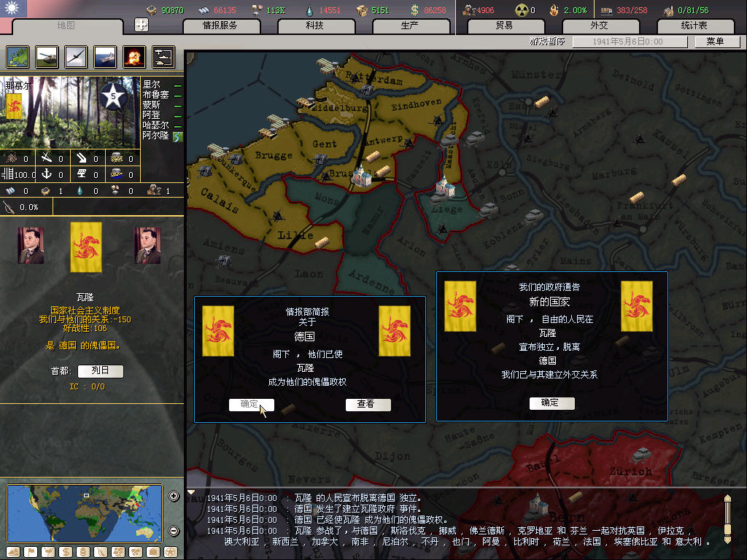Click the capital button 列日

pos(101,371)
